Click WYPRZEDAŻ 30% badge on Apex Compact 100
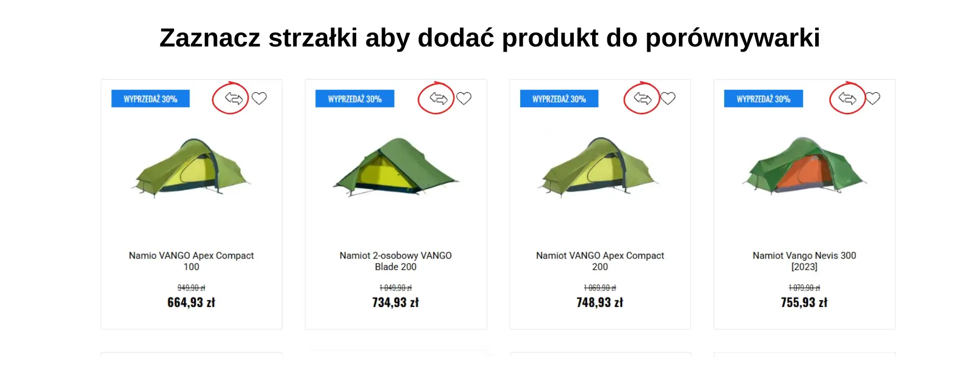This screenshot has height=378, width=980. 151,99
